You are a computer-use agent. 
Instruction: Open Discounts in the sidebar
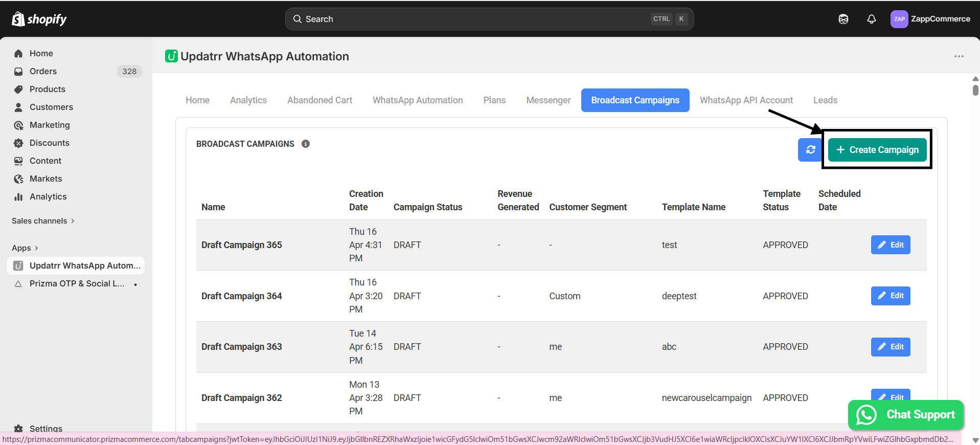point(49,143)
